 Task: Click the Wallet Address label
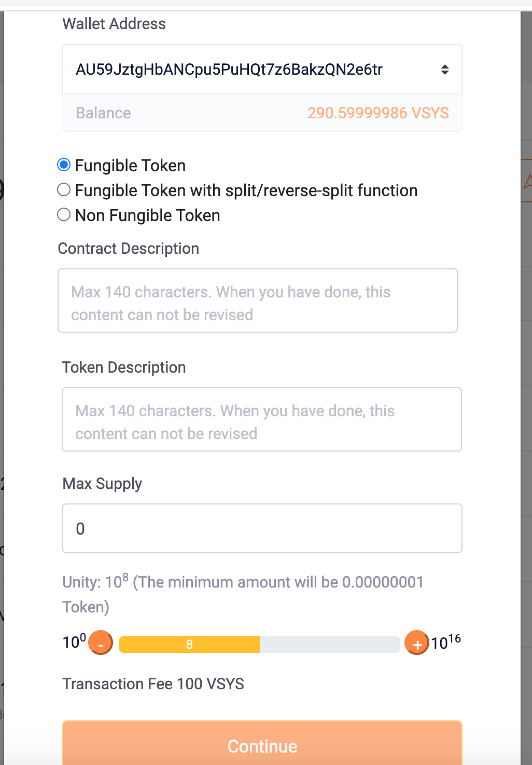(114, 23)
